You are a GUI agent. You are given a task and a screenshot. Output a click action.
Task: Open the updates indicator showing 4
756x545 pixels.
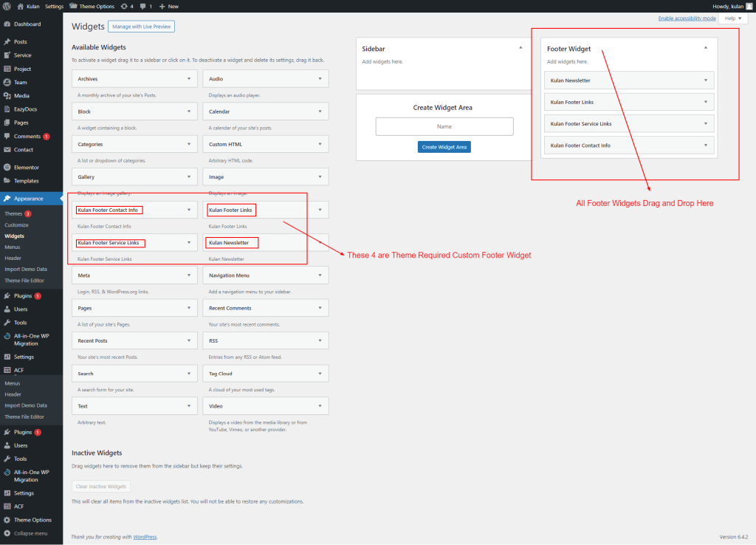[127, 6]
